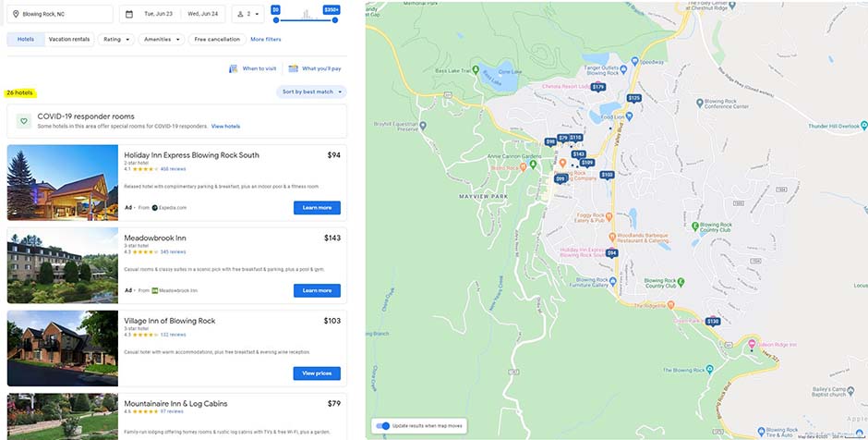
Task: Click the Tanger Outlets Blowing Rock map pin
Action: pos(623,69)
